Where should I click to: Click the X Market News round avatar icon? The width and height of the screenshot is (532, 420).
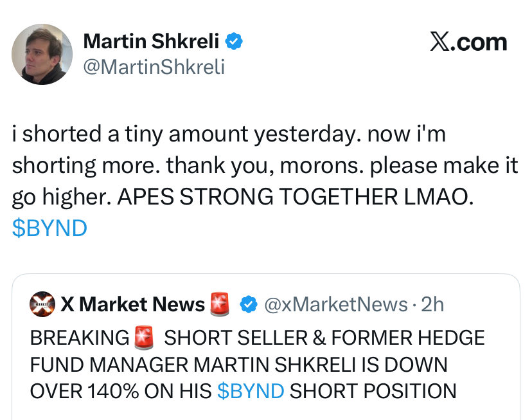tap(42, 304)
